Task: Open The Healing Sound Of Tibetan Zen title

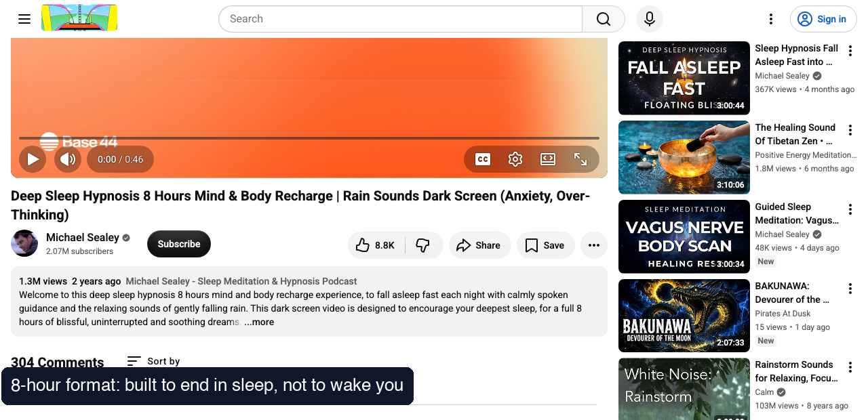Action: 795,134
